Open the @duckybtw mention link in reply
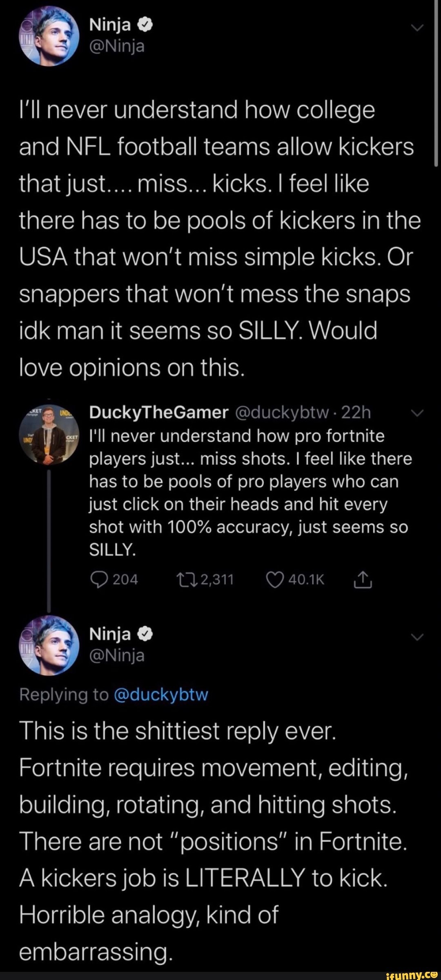Screen dimensions: 441x980 tap(160, 694)
